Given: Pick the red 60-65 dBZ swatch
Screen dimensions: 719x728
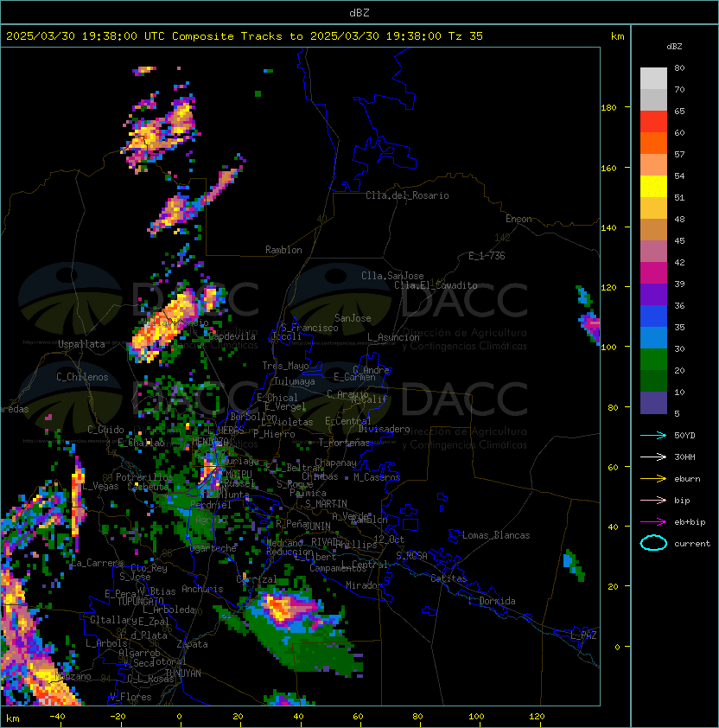Looking at the screenshot, I should click(x=653, y=122).
